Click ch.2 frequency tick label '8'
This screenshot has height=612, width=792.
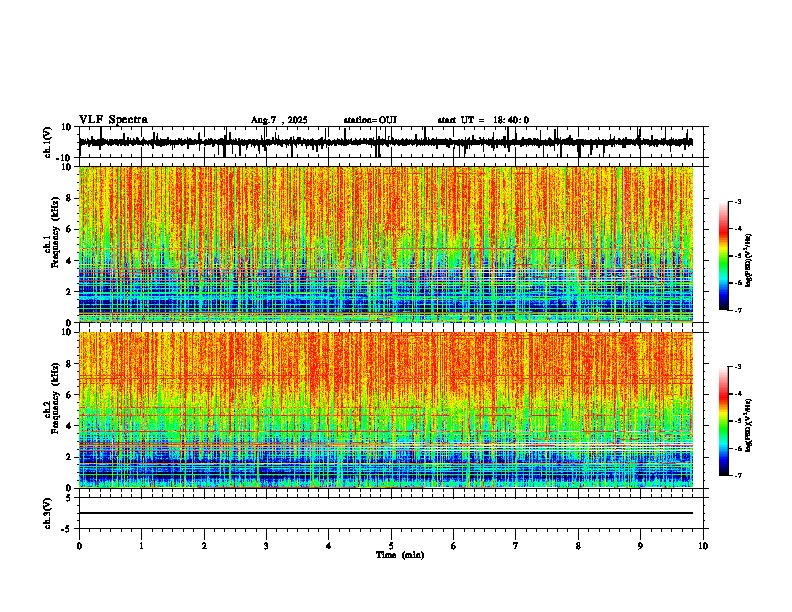pos(69,364)
